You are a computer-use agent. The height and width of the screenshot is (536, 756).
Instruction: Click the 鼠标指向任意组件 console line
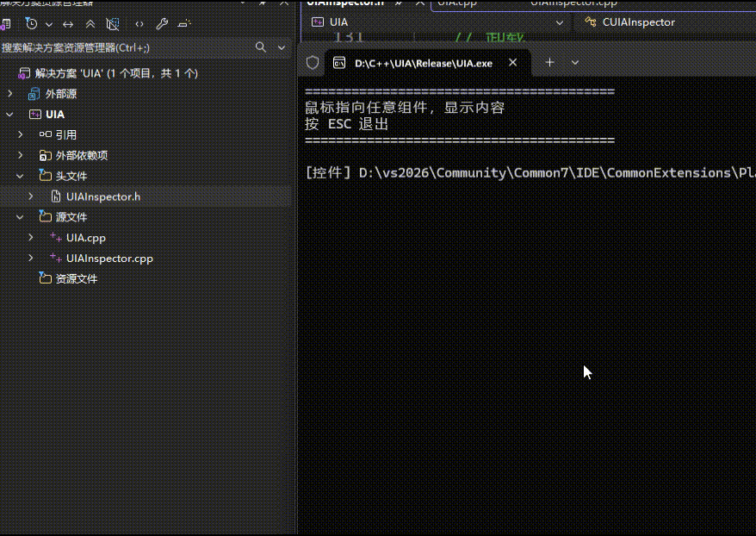coord(405,108)
